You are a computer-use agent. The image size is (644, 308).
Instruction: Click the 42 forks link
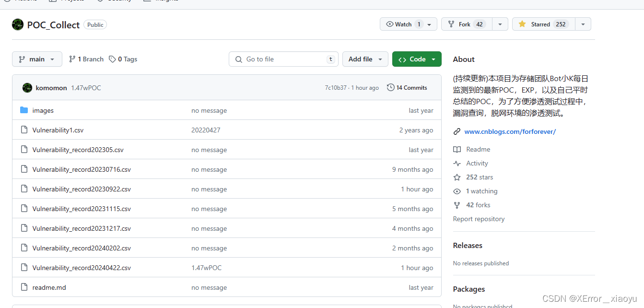tap(478, 205)
